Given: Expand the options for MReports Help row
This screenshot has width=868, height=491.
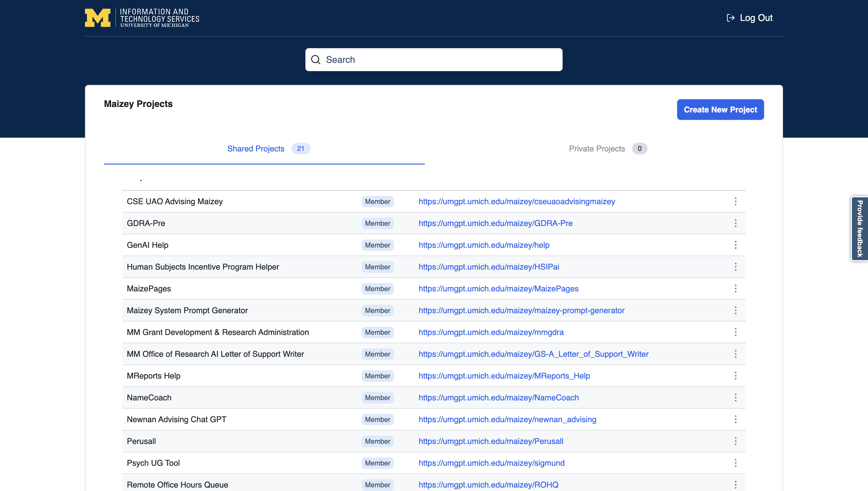Looking at the screenshot, I should 735,376.
